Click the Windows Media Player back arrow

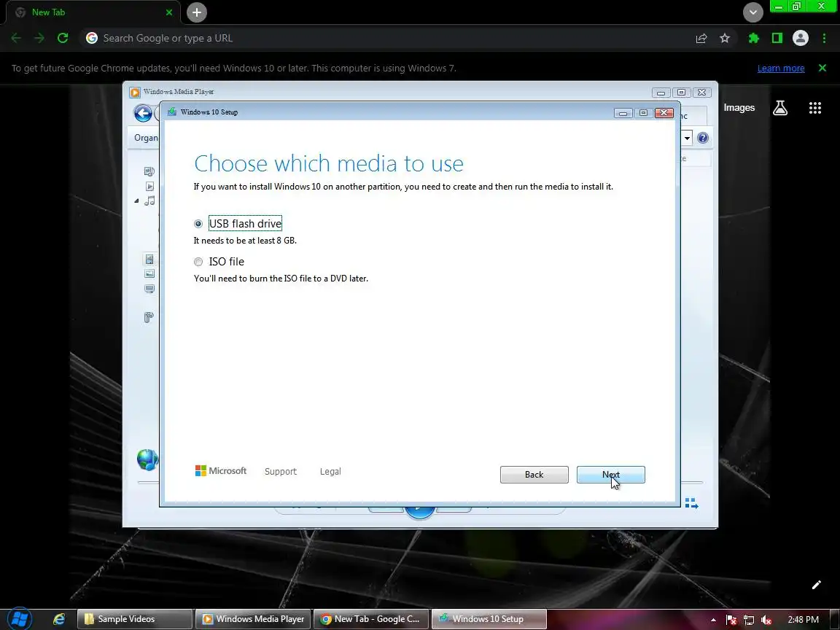pos(143,113)
